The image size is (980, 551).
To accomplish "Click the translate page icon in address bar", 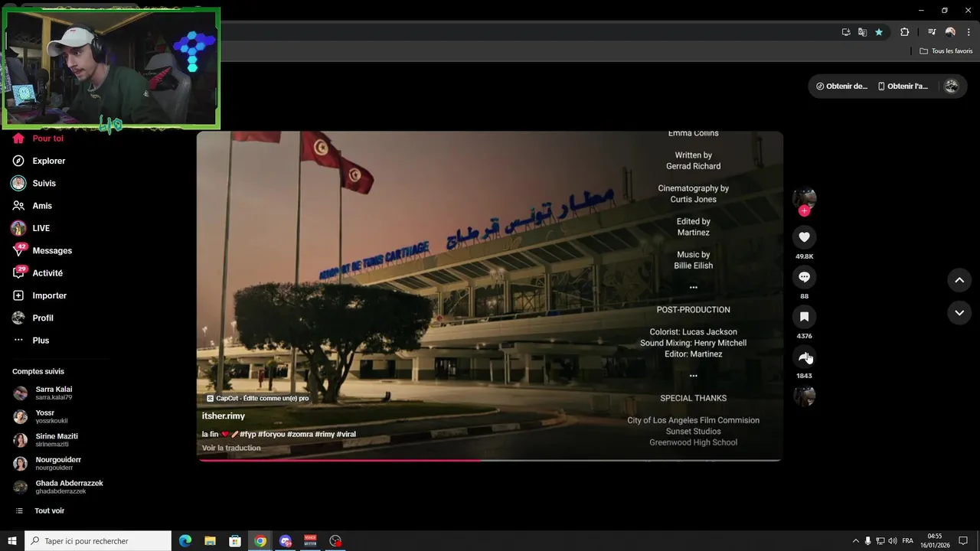I will (862, 32).
